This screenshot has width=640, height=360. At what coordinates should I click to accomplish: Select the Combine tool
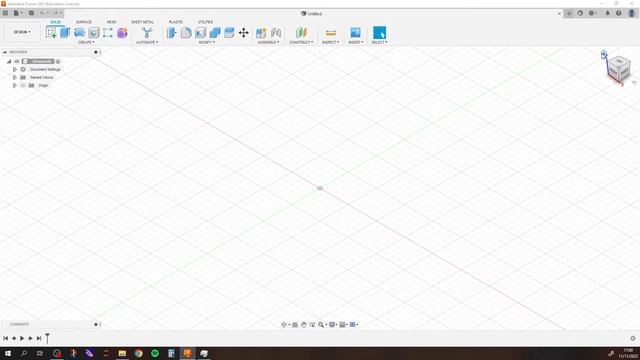point(215,33)
